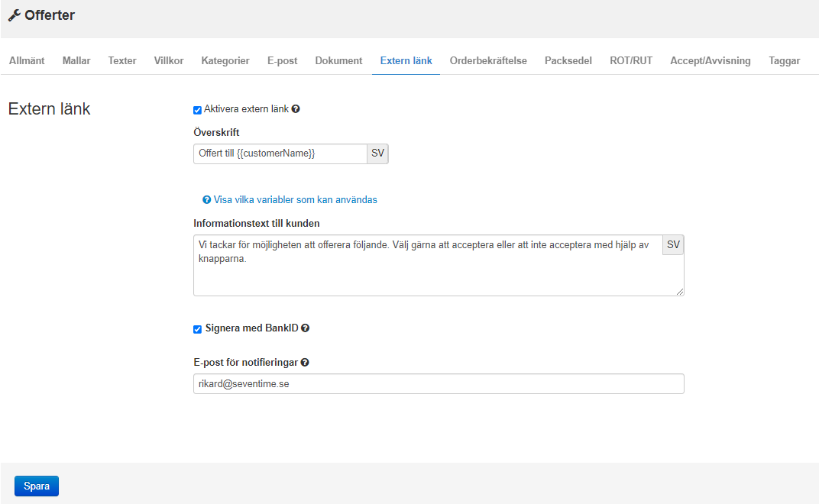Click the Signera med BankID label
The width and height of the screenshot is (819, 504).
252,328
